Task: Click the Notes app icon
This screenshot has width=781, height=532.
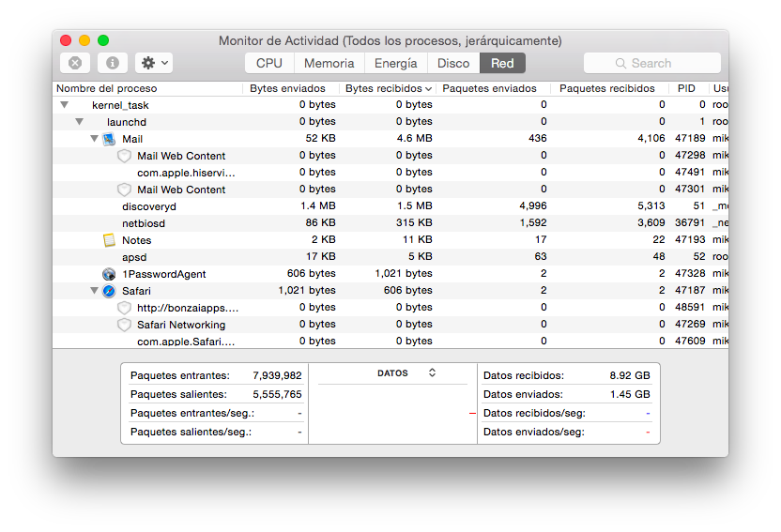Action: point(109,240)
